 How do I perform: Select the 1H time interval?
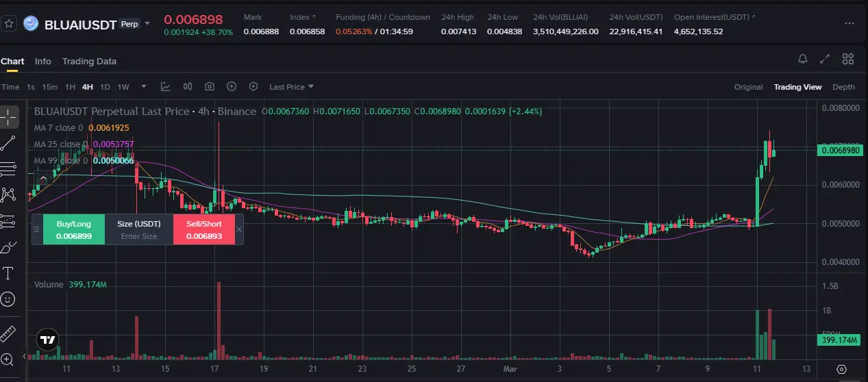coord(71,87)
